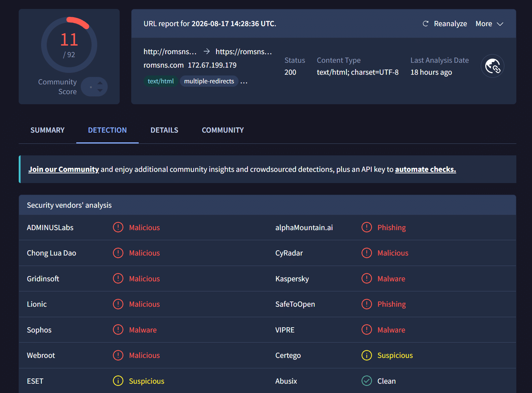Click the globe link icon beside Last Analysis Date
Image resolution: width=532 pixels, height=393 pixels.
492,66
